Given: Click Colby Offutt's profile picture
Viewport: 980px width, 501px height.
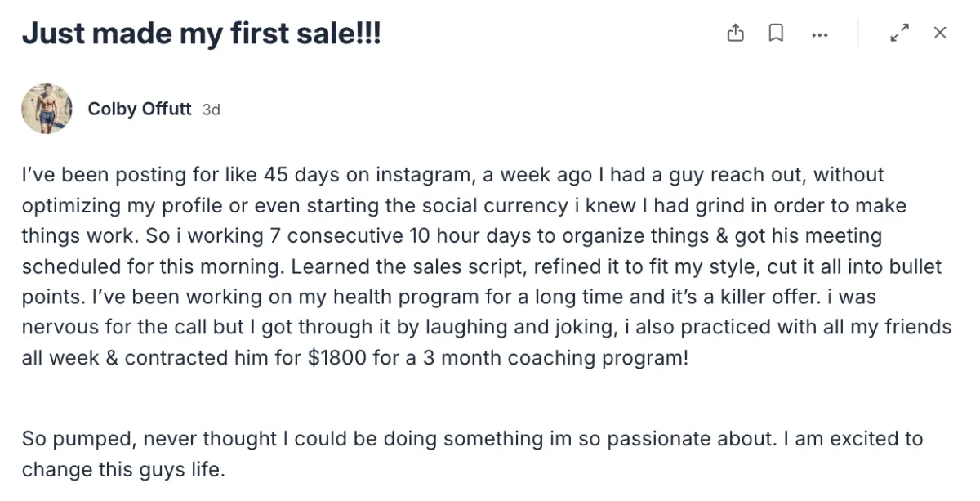Looking at the screenshot, I should point(47,109).
